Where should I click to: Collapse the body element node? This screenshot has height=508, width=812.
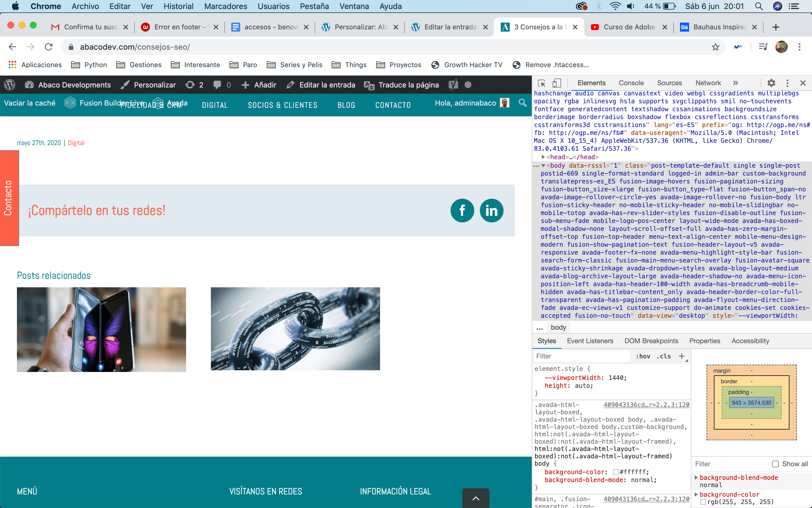543,166
